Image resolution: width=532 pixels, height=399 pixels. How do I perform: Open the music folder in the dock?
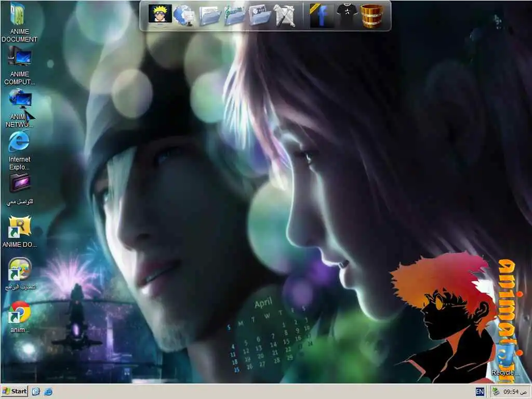coord(235,16)
